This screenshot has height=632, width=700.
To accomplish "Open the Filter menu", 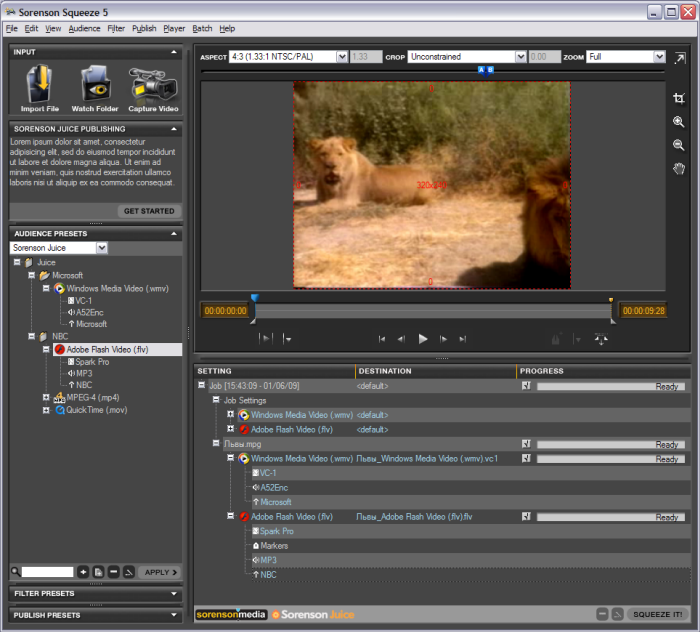I will 116,29.
